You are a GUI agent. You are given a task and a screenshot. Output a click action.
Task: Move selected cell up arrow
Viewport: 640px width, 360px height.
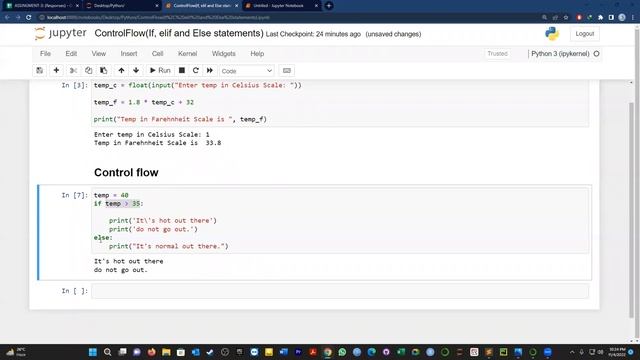121,71
